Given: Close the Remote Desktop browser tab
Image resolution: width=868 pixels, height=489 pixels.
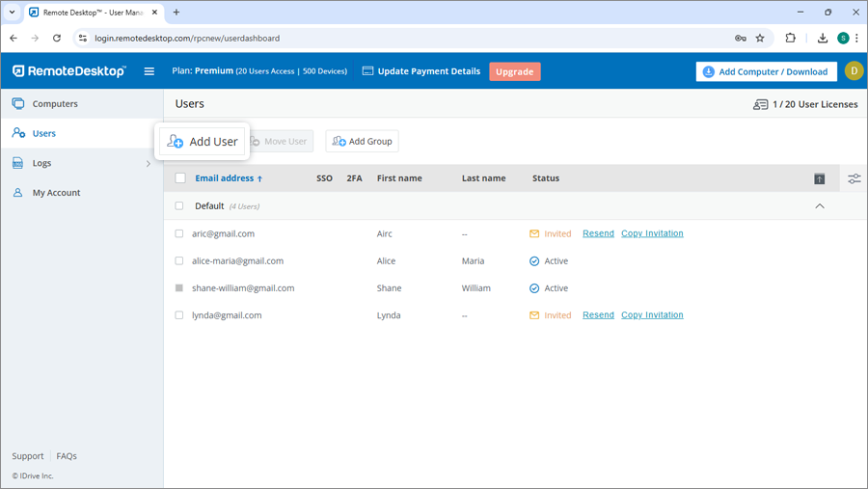Looking at the screenshot, I should [x=154, y=13].
